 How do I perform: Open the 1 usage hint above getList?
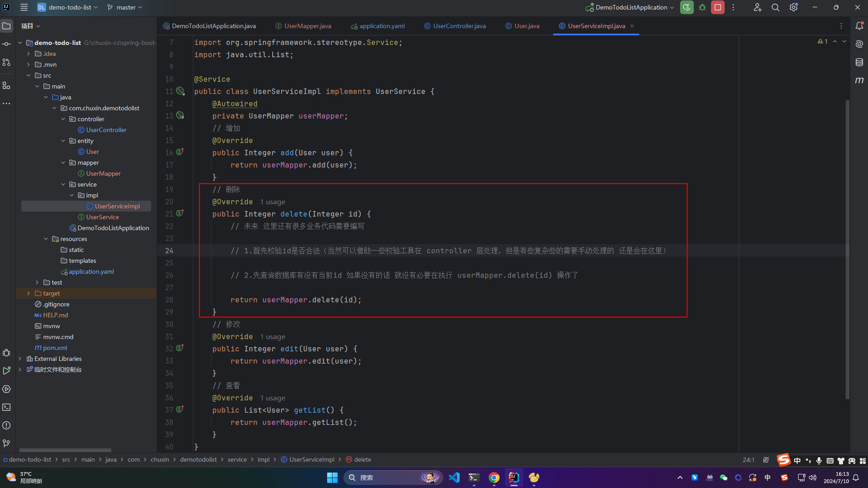(x=273, y=398)
